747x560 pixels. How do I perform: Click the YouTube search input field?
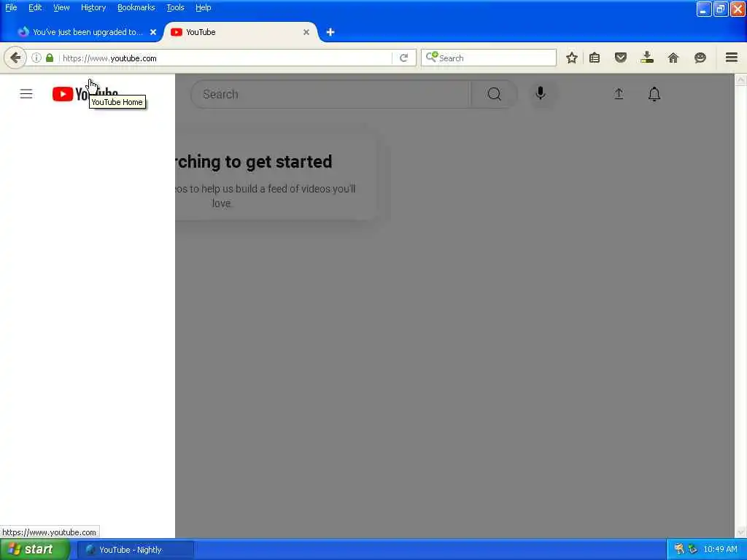coord(330,94)
